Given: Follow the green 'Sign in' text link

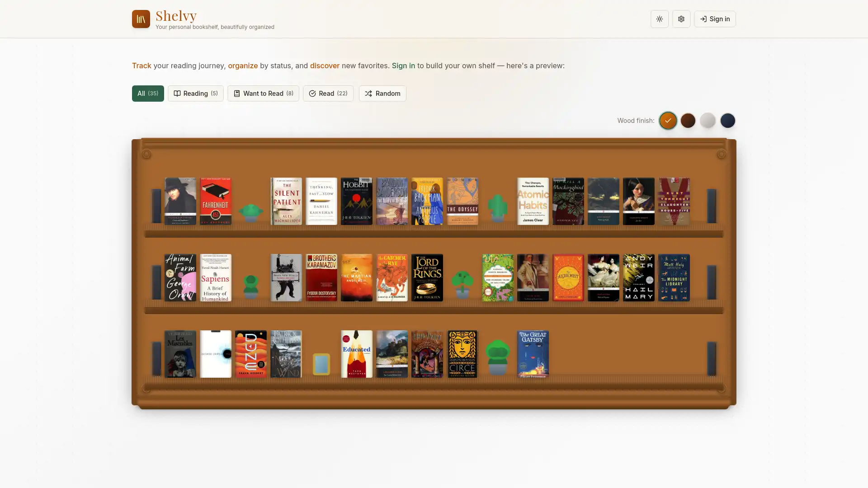Looking at the screenshot, I should click(x=403, y=66).
